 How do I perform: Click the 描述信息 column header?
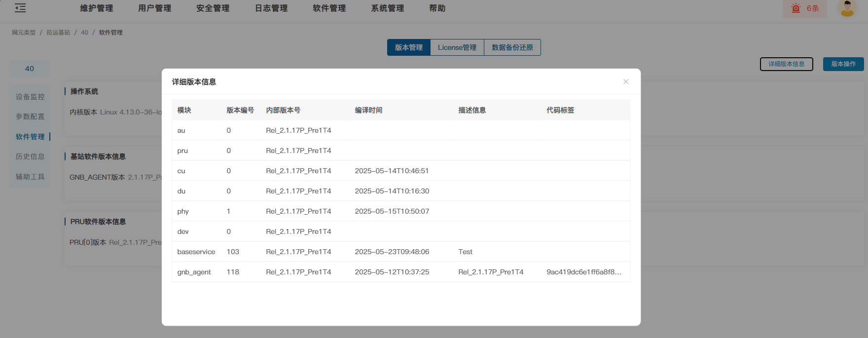click(x=472, y=110)
